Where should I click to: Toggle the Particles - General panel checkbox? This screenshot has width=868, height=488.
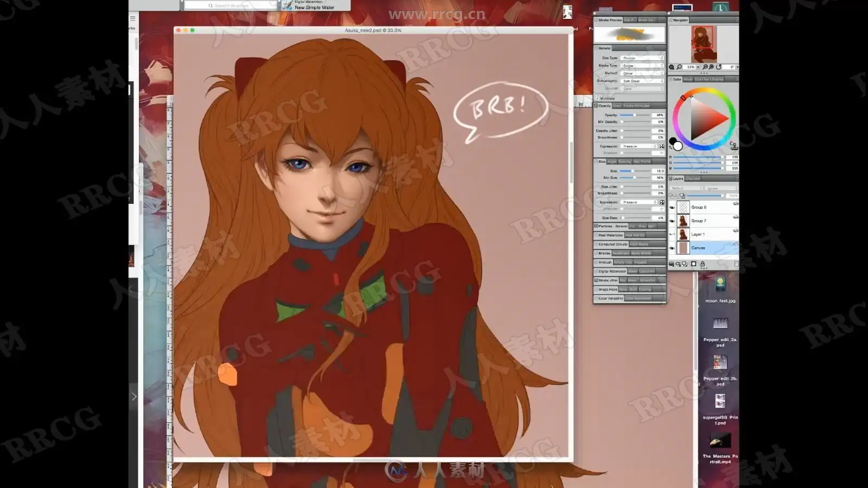pos(596,226)
